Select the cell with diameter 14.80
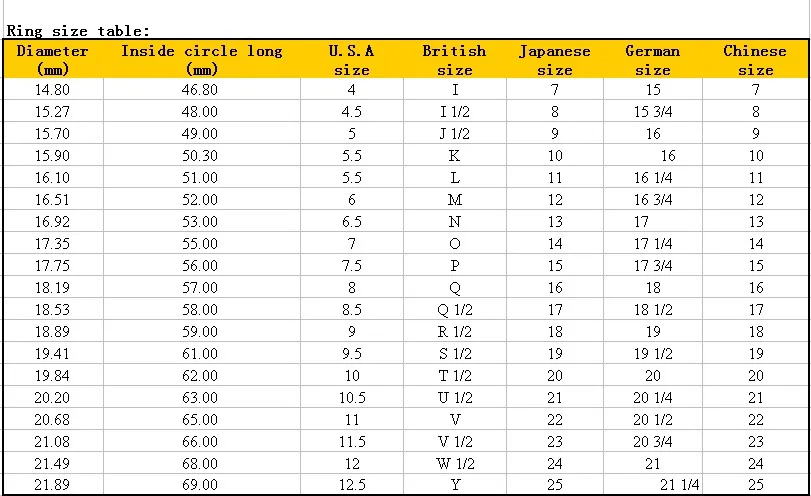This screenshot has width=811, height=496. point(53,89)
